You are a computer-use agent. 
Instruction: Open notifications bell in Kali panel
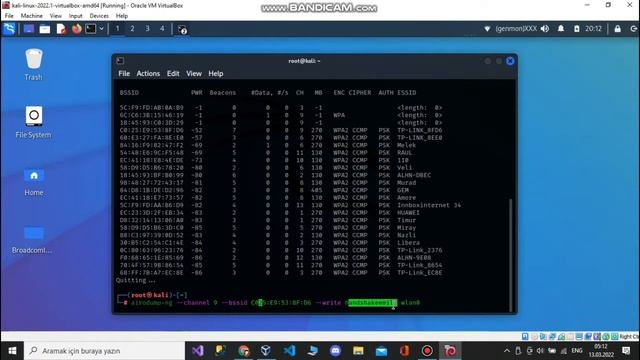[x=561, y=29]
